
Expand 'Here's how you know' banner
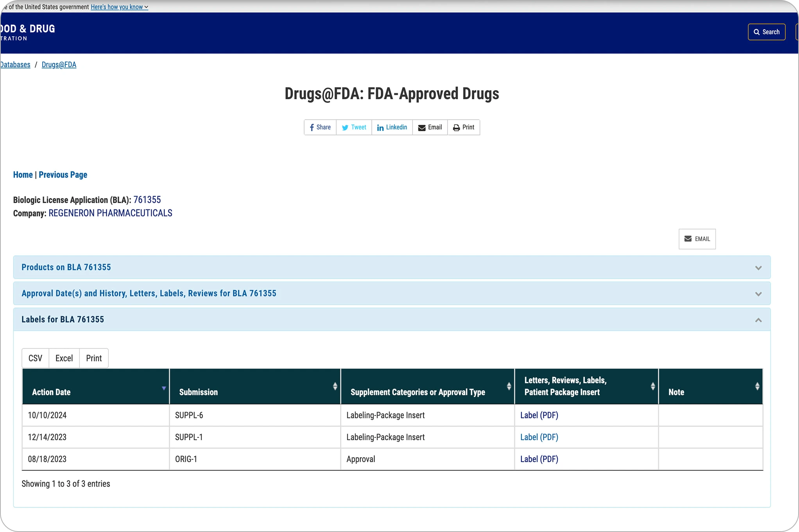coord(120,7)
